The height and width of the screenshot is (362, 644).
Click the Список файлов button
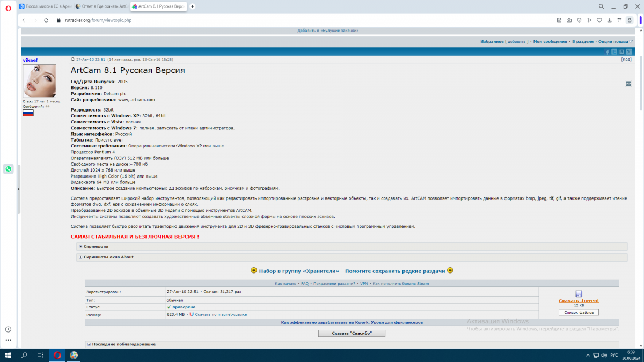[579, 312]
